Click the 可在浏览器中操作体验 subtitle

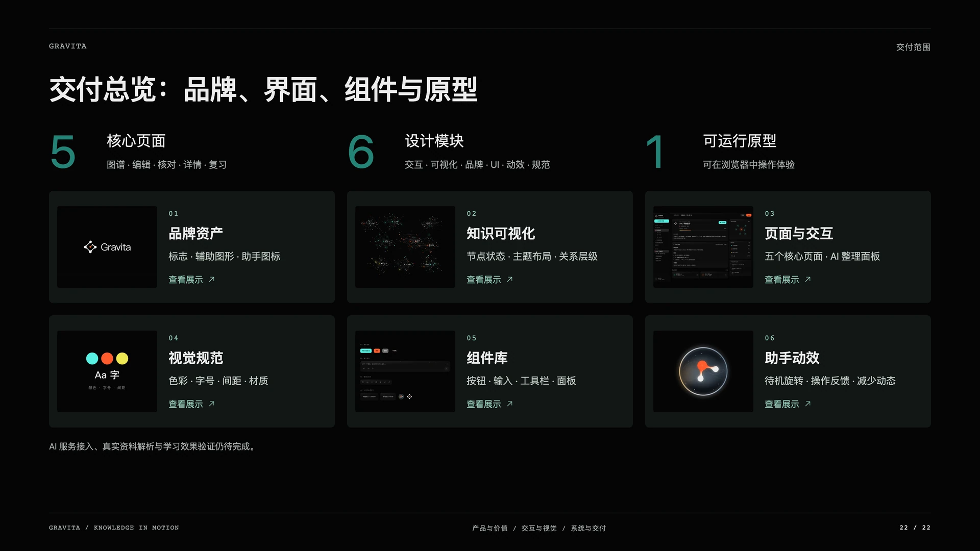click(x=748, y=165)
